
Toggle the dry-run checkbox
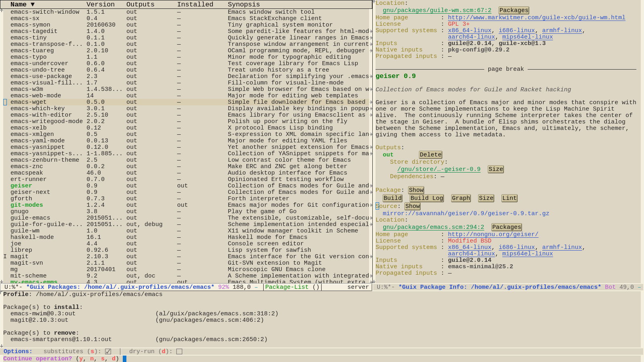(x=179, y=352)
